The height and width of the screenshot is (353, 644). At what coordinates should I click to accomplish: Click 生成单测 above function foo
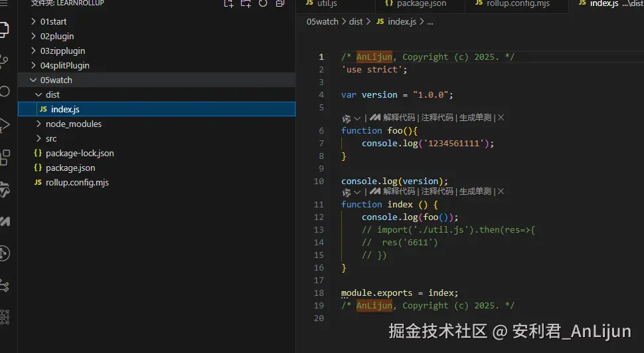[x=475, y=118]
